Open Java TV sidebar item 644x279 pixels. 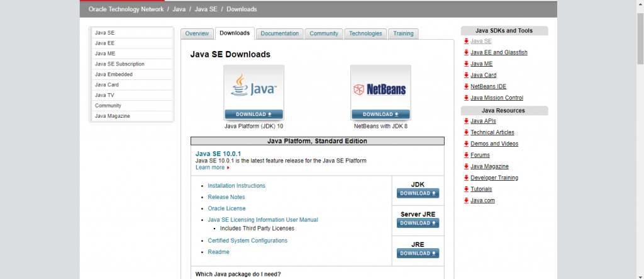coord(131,95)
